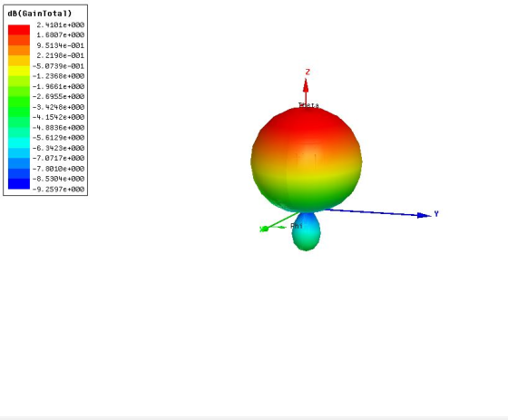Select the small blue back lobe below the origin
The width and height of the screenshot is (508, 420).
(307, 231)
